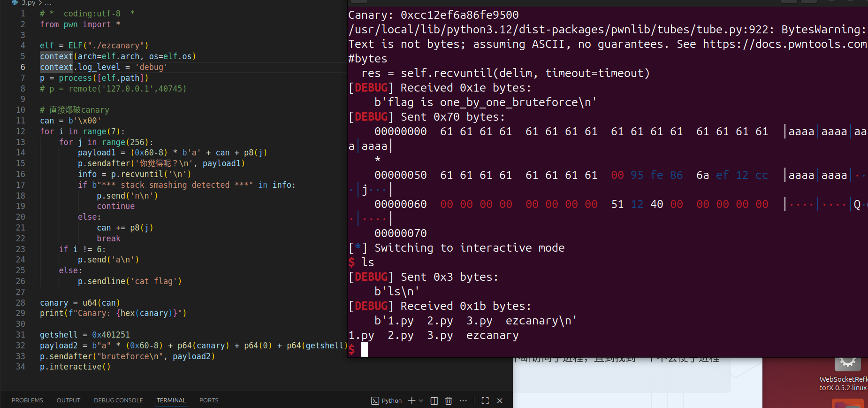This screenshot has height=408, width=868.
Task: Click the 'from pwn import *' code line
Action: [80, 24]
